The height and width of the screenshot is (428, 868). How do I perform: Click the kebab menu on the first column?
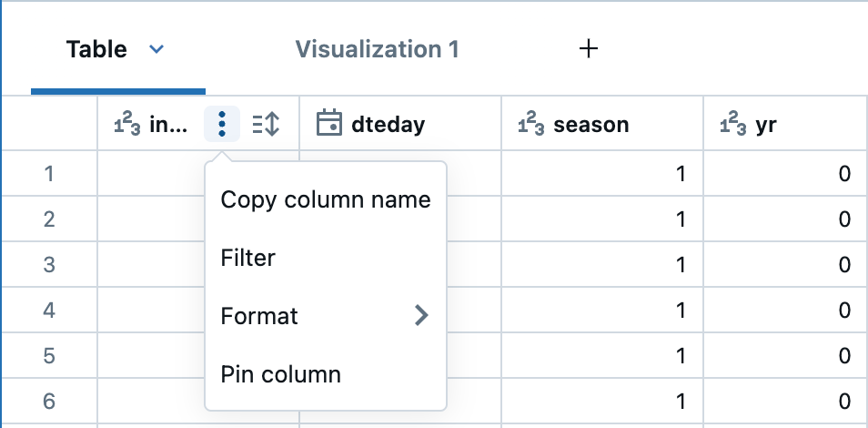tap(222, 124)
